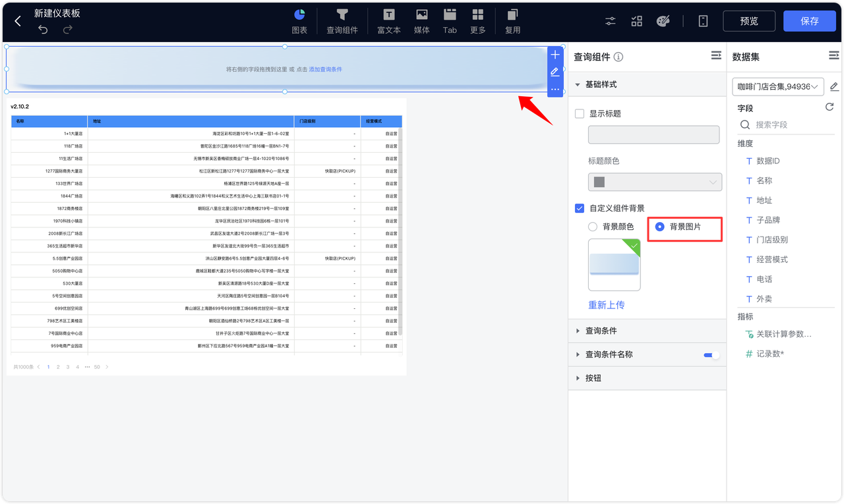Select the 记录数* measure field
The width and height of the screenshot is (844, 504).
click(770, 354)
